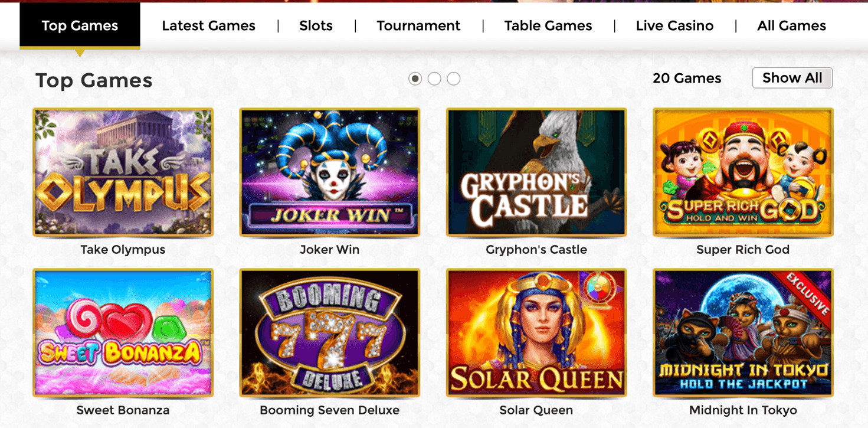Screen dimensions: 868x428
Task: Select the Super Rich God game image
Action: click(x=743, y=172)
